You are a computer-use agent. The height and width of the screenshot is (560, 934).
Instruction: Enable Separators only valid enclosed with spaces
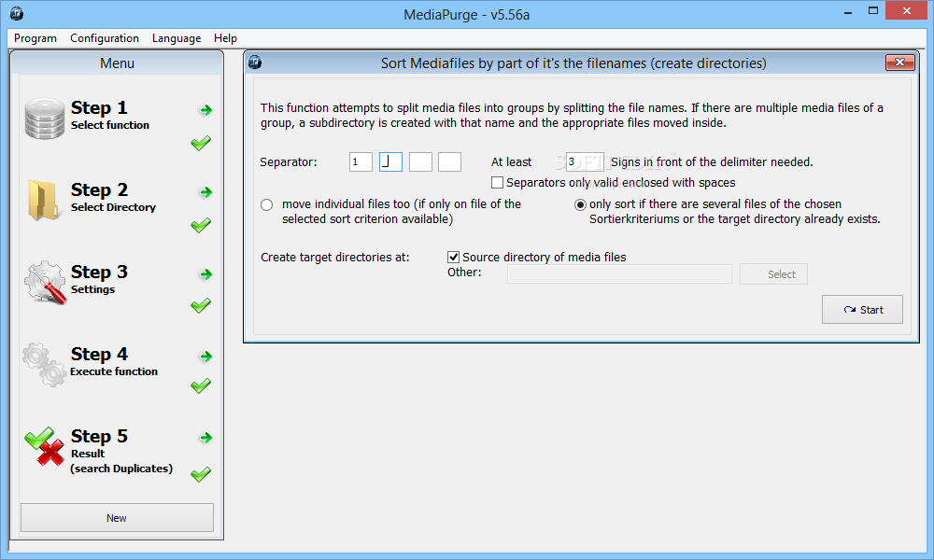click(498, 182)
